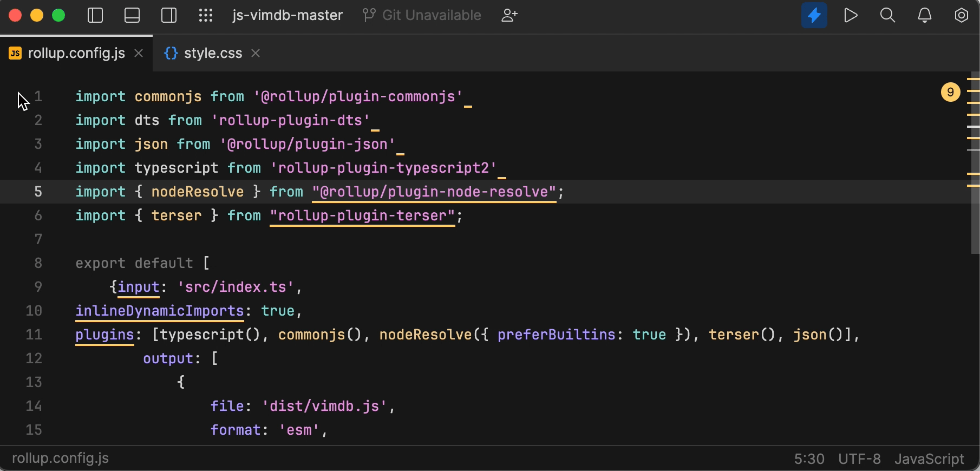
Task: Open search with the magnifier icon
Action: pos(887,15)
